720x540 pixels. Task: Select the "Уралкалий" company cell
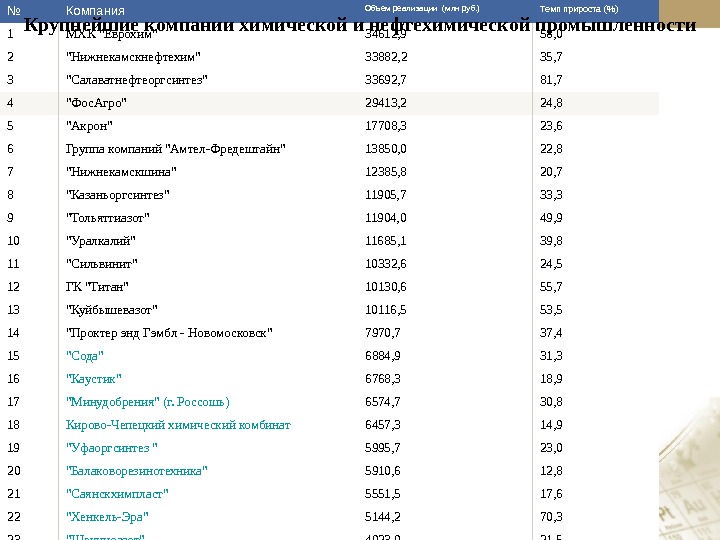pos(101,241)
